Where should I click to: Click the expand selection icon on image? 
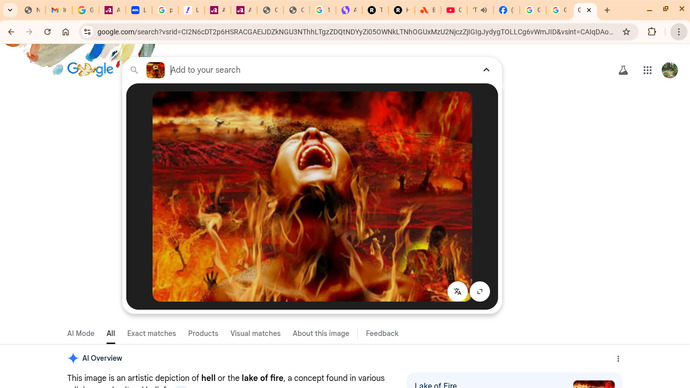tap(480, 291)
